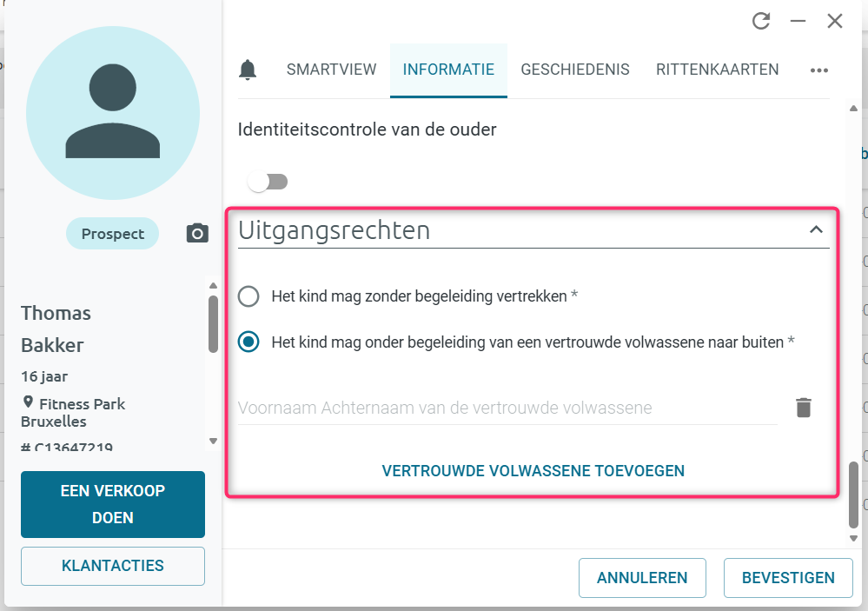The height and width of the screenshot is (611, 868).
Task: Click up arrow of customer info scroll
Action: pyautogui.click(x=213, y=286)
